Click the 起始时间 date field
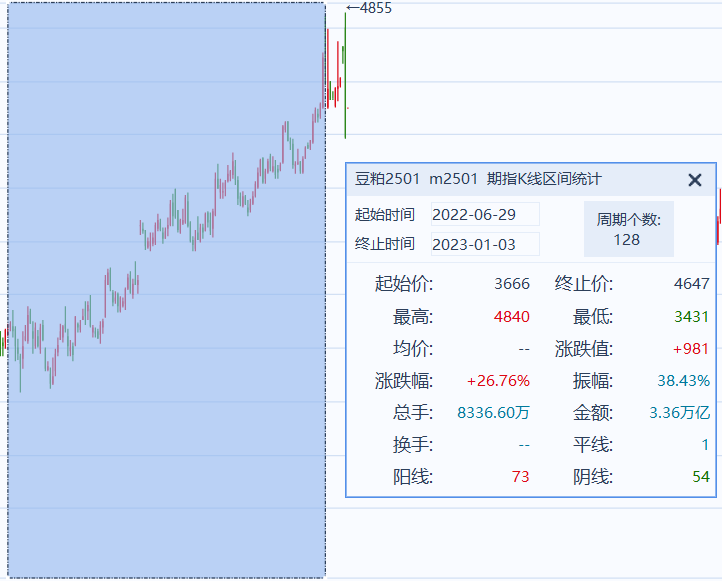 pos(485,214)
